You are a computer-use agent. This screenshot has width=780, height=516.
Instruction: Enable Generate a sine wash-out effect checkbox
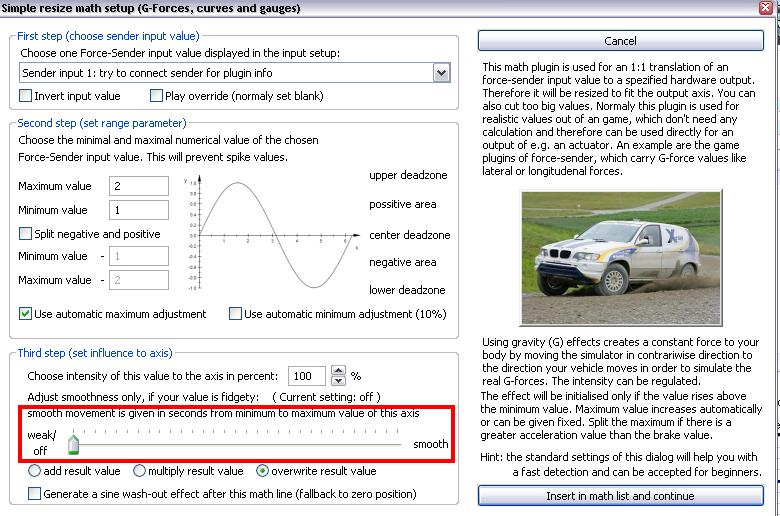34,494
